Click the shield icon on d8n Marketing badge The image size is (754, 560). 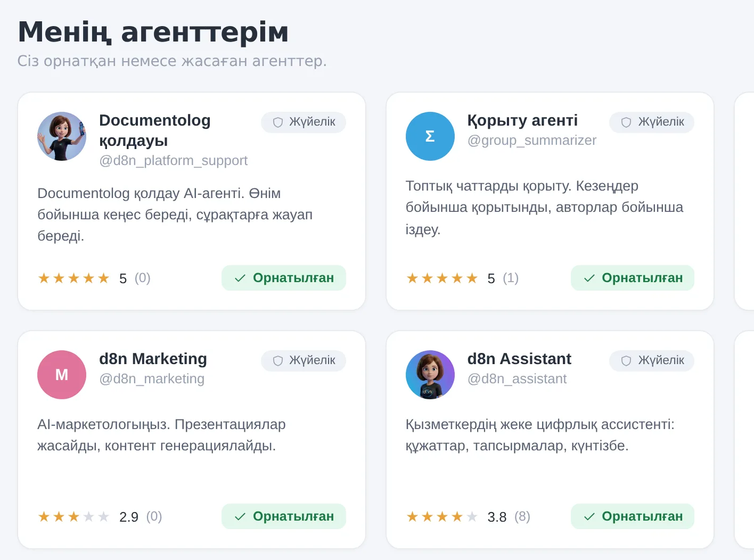tap(278, 361)
